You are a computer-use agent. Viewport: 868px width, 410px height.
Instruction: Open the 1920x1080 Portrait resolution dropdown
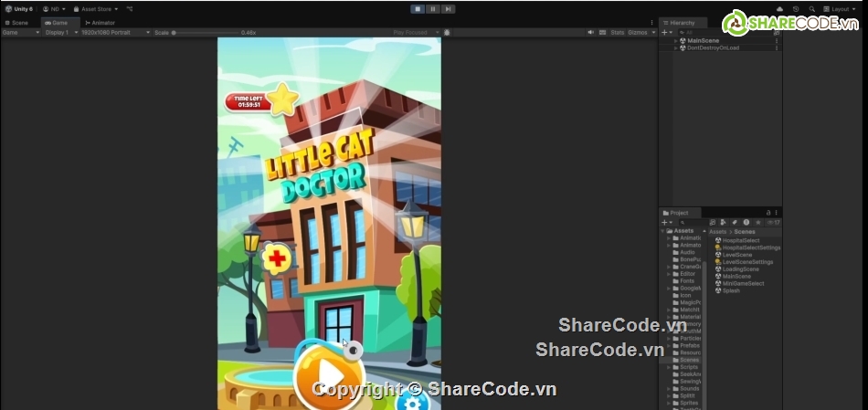coord(115,33)
